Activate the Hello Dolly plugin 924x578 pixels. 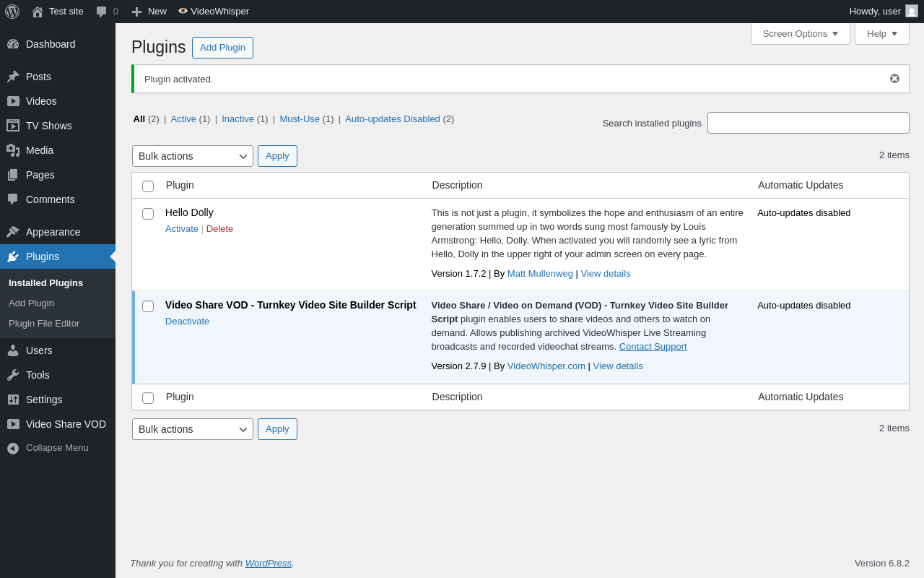click(x=182, y=229)
